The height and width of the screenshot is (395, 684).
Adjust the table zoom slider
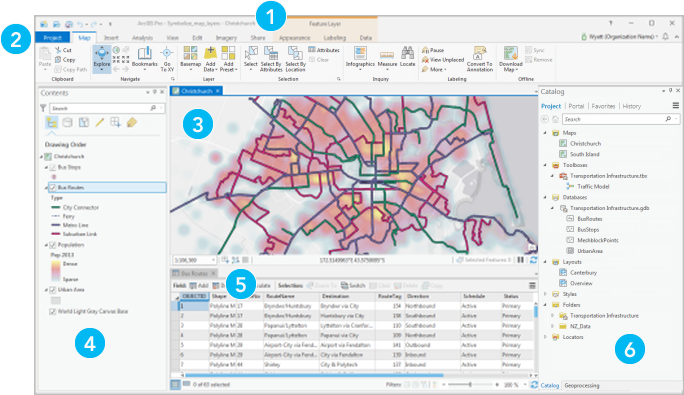pyautogui.click(x=470, y=385)
